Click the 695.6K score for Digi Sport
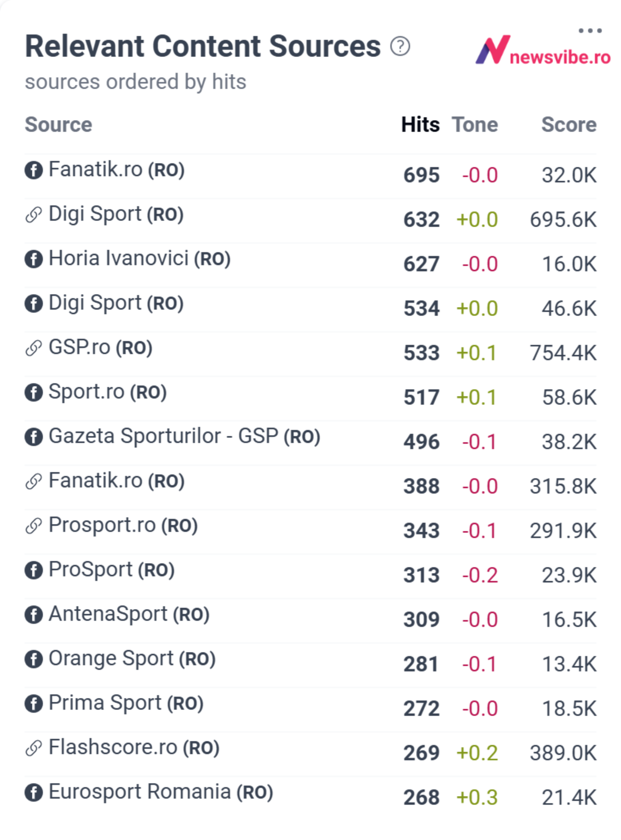 pyautogui.click(x=563, y=220)
